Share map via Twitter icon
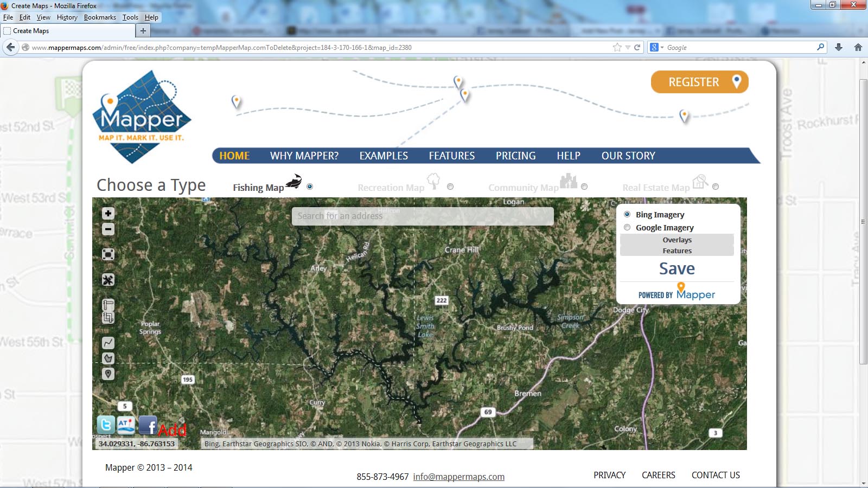The image size is (868, 488). (106, 425)
